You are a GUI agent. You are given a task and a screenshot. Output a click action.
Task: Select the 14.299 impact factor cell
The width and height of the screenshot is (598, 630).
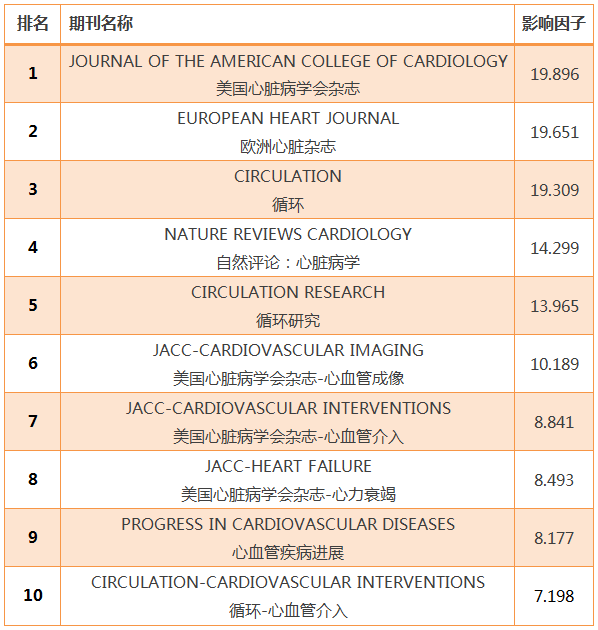(554, 248)
